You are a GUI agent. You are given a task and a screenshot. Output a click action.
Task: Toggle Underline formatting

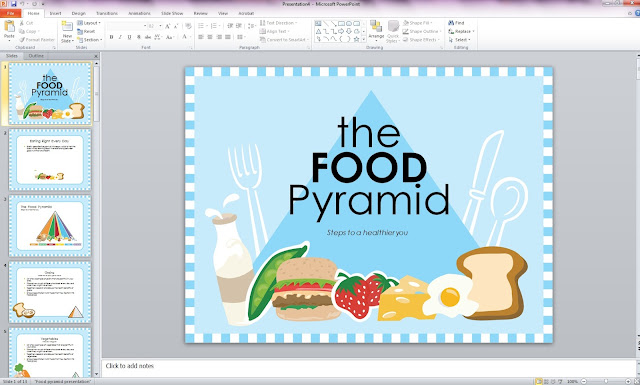point(129,37)
